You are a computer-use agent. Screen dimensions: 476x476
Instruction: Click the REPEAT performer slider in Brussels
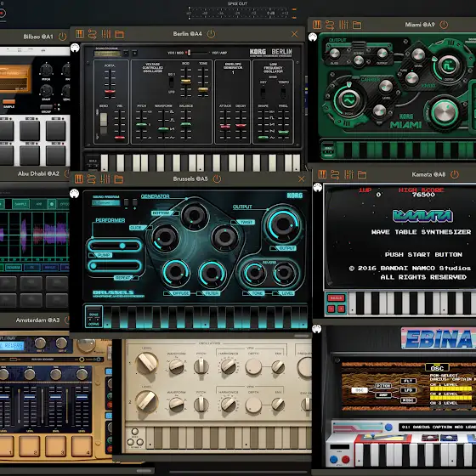pos(115,266)
